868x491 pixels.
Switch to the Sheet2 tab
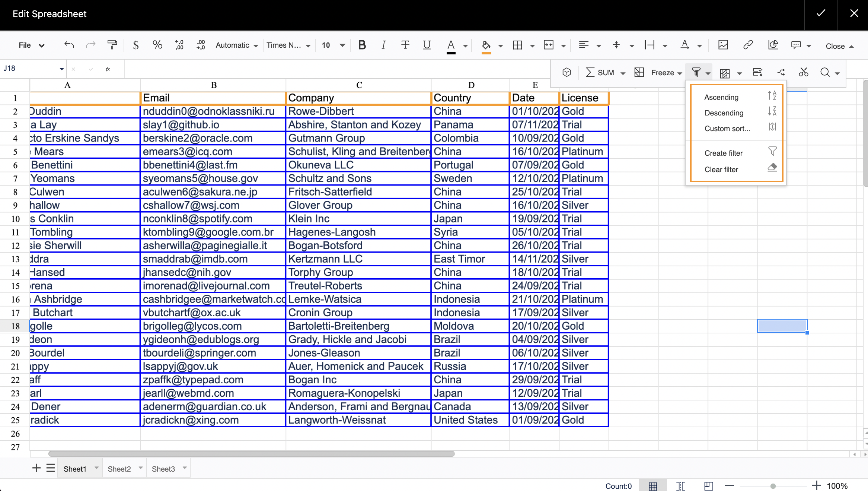119,469
